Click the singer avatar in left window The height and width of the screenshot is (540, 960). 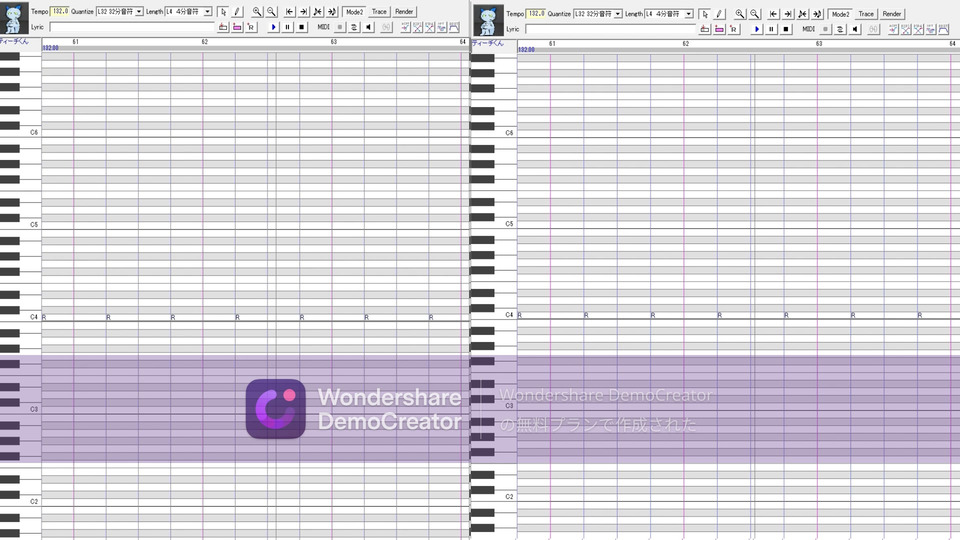15,18
